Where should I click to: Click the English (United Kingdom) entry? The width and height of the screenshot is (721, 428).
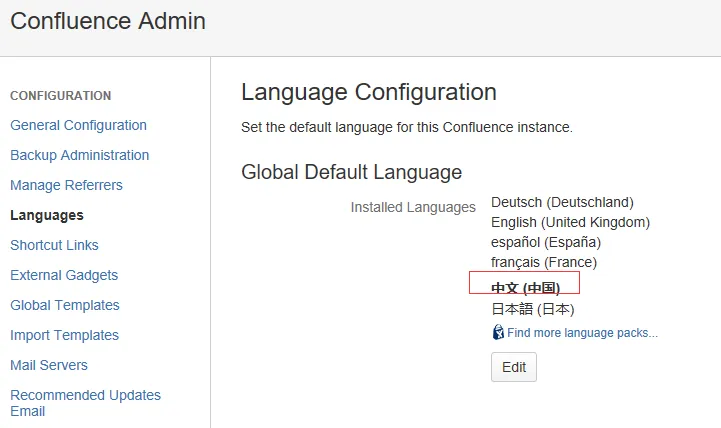pyautogui.click(x=570, y=222)
